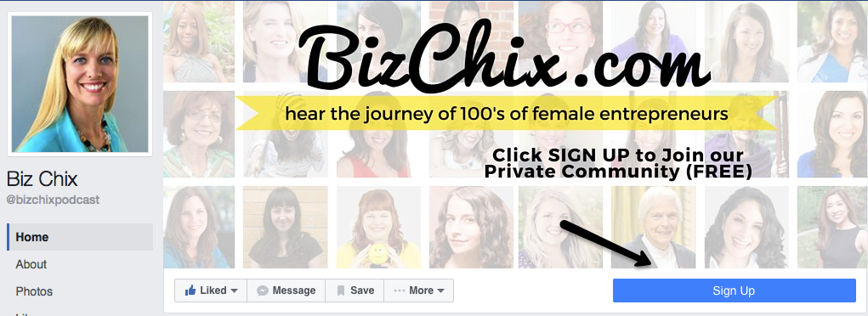This screenshot has height=316, width=868.
Task: Select the Save button
Action: point(355,291)
